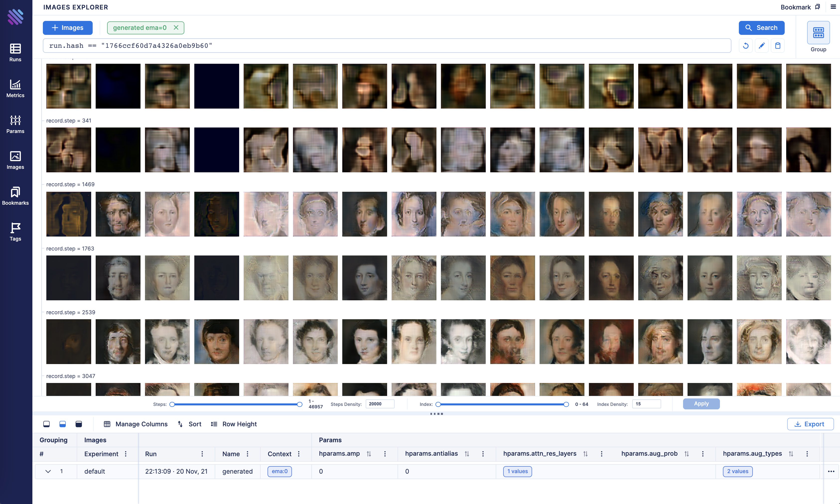Sort by hparams.attn_res_layers arrows icon
The image size is (840, 504).
pos(586,454)
